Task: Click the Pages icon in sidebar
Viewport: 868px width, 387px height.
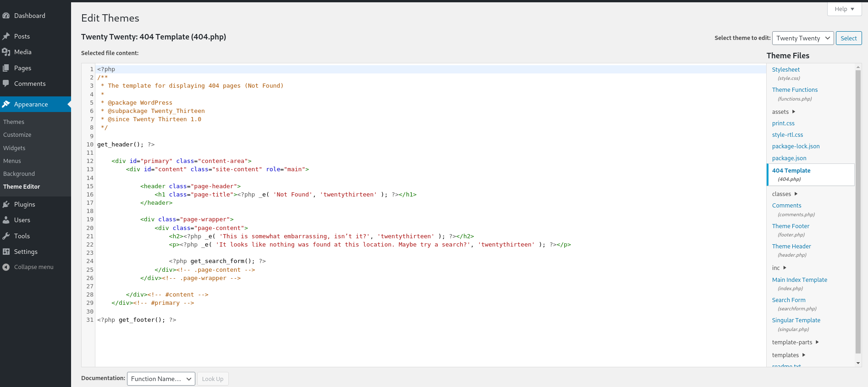Action: pos(6,68)
